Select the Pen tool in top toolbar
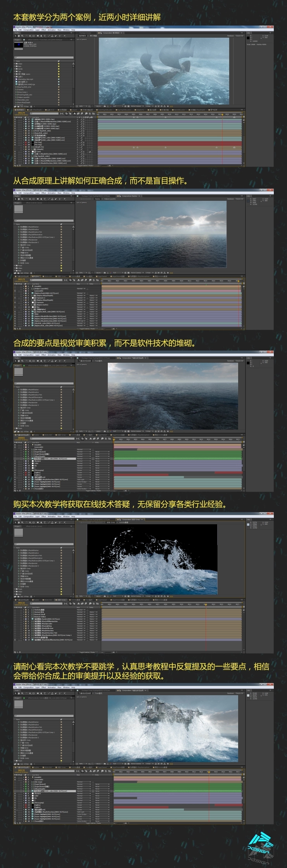The image size is (287, 868). [x=41, y=36]
